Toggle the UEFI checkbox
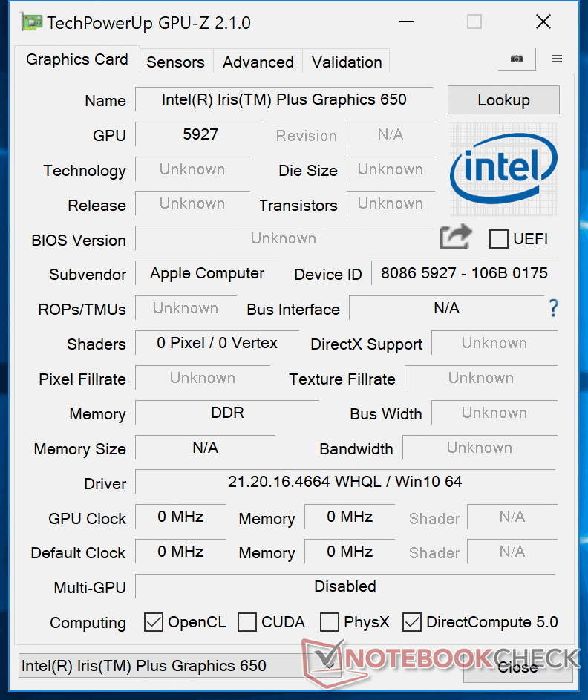 (499, 239)
